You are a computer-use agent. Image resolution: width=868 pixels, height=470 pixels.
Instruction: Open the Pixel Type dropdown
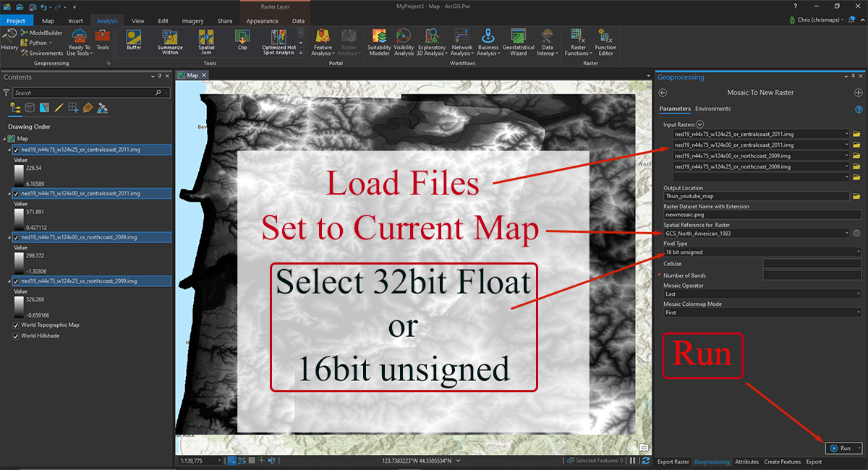click(762, 252)
